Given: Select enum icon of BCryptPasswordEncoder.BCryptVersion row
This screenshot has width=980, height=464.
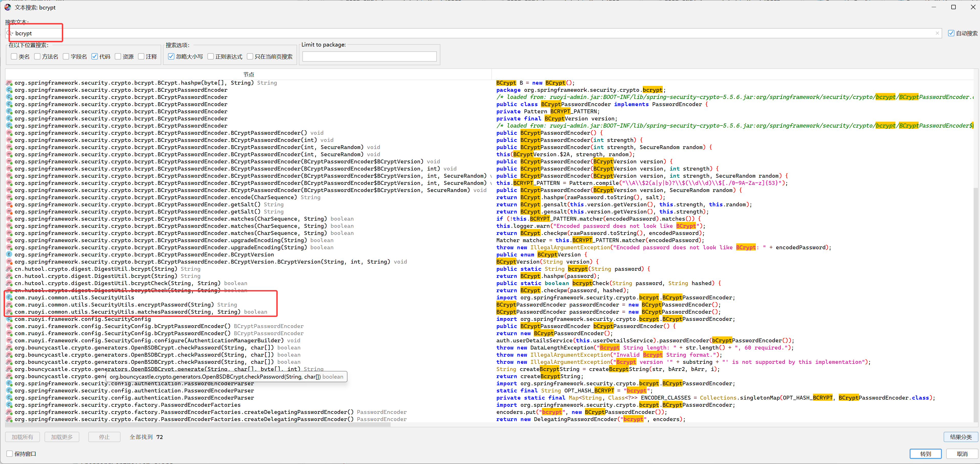Looking at the screenshot, I should pyautogui.click(x=9, y=255).
